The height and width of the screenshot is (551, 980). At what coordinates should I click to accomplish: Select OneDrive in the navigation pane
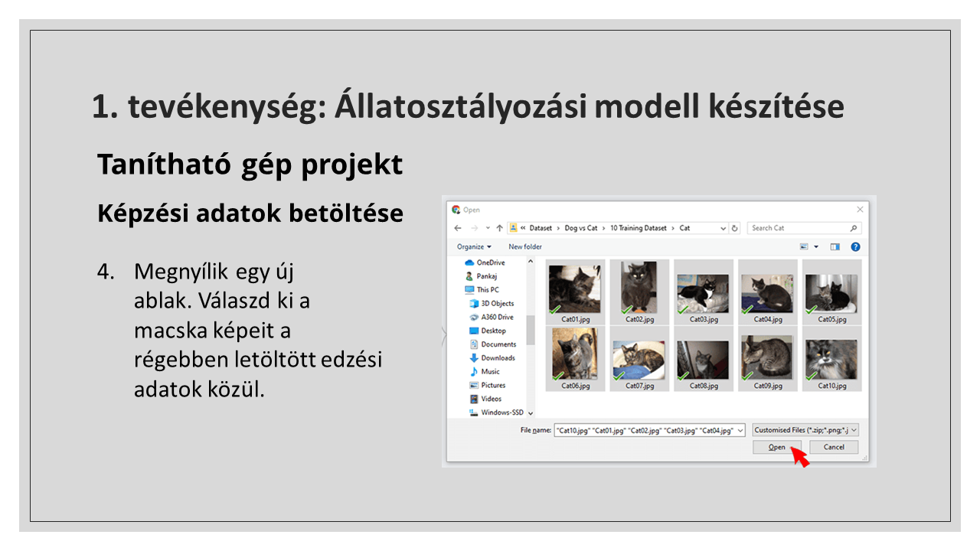[490, 262]
